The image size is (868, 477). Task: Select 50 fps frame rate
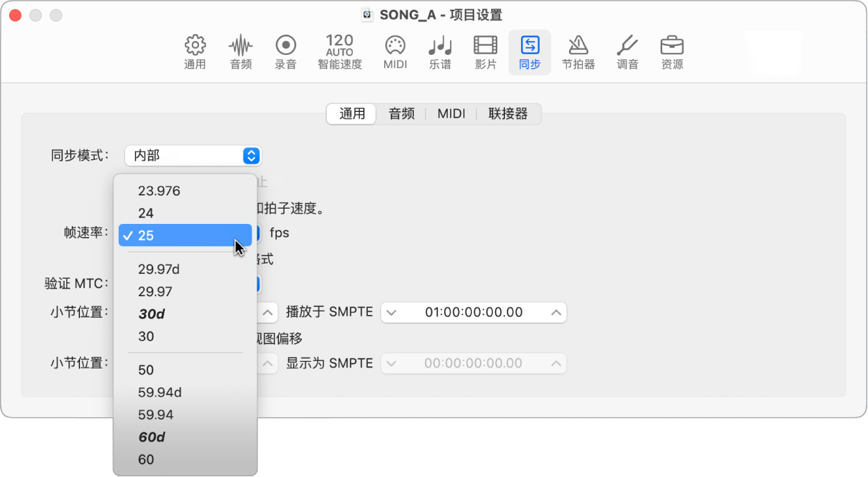pyautogui.click(x=146, y=370)
